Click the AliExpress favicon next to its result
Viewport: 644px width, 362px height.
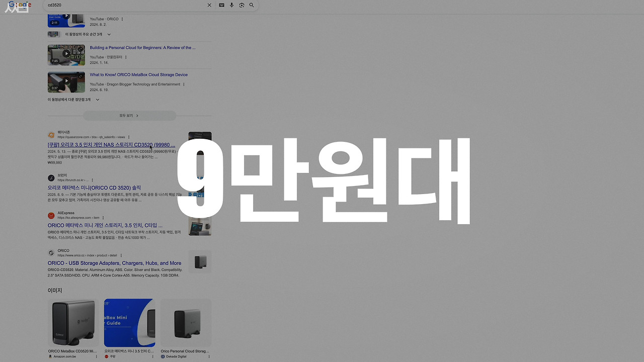coord(51,215)
